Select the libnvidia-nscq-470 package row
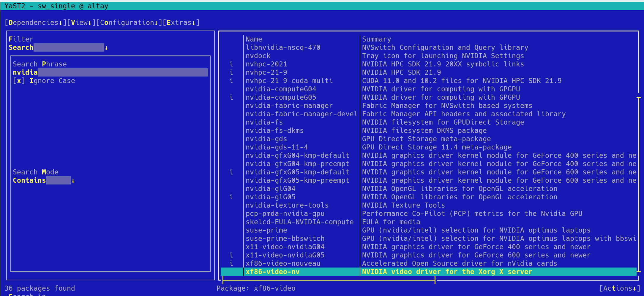Image resolution: width=644 pixels, height=296 pixels. coord(428,47)
